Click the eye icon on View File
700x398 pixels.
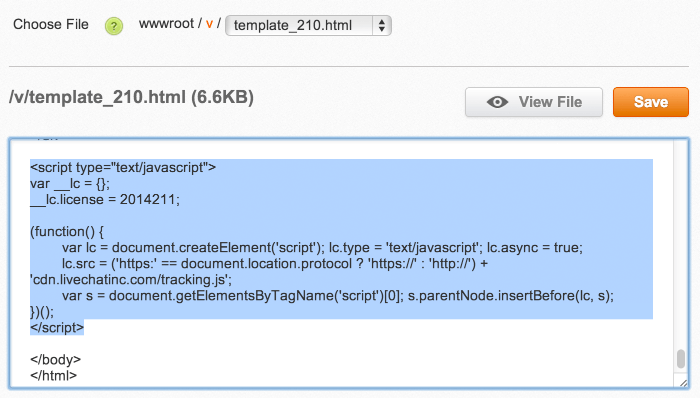(497, 102)
